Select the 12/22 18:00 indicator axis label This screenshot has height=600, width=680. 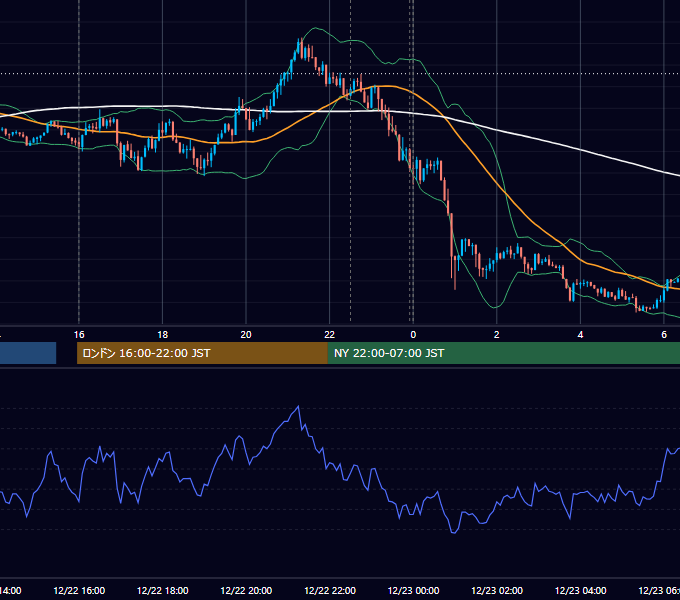pos(163,590)
